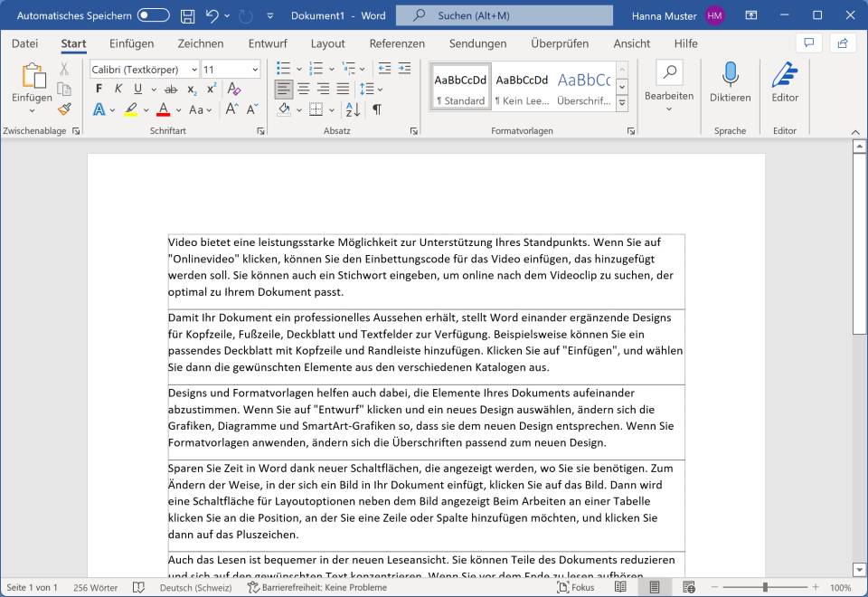Viewport: 868px width, 597px height.
Task: Apply the Standard style
Action: pos(460,87)
